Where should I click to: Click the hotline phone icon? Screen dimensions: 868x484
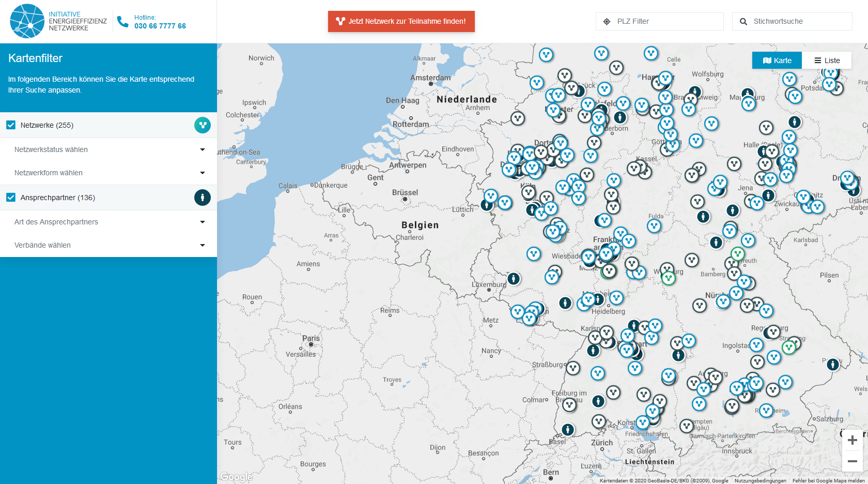tap(122, 22)
